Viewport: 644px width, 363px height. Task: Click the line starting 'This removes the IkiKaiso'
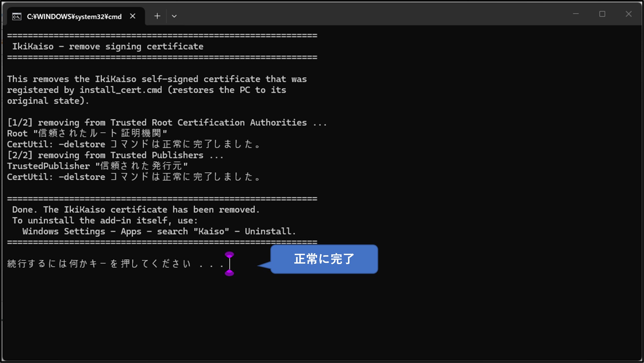pyautogui.click(x=157, y=79)
